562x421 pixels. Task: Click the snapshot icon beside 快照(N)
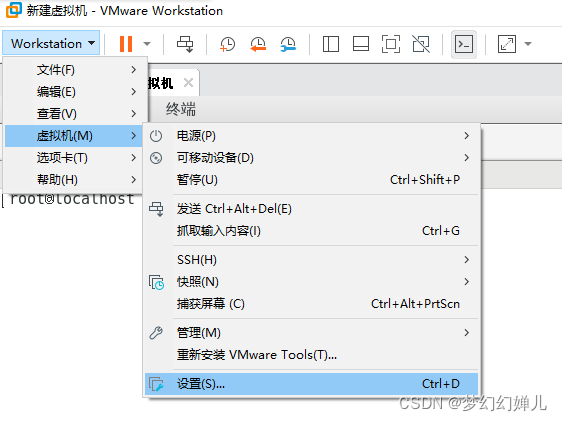pos(157,282)
